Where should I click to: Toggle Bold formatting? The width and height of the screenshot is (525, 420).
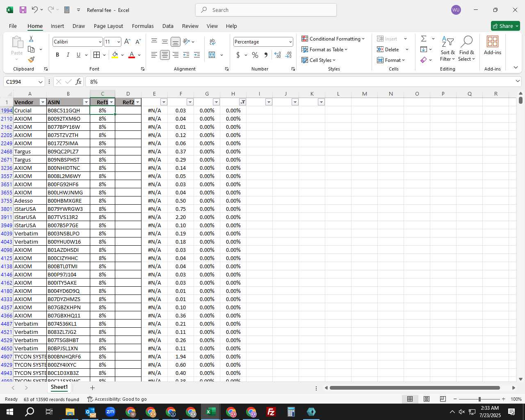point(57,55)
